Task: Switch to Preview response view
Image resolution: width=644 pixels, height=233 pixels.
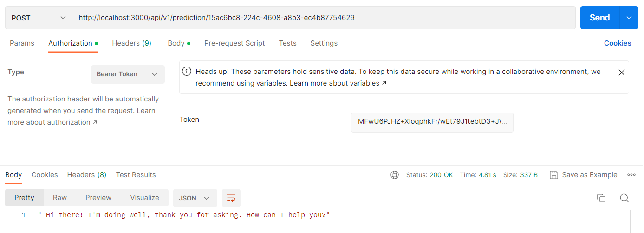Action: coord(98,198)
